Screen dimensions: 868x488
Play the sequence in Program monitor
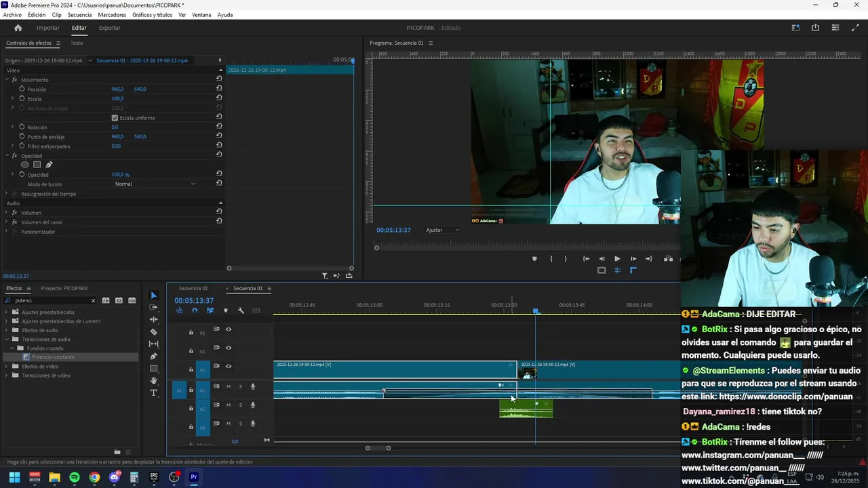pyautogui.click(x=617, y=259)
